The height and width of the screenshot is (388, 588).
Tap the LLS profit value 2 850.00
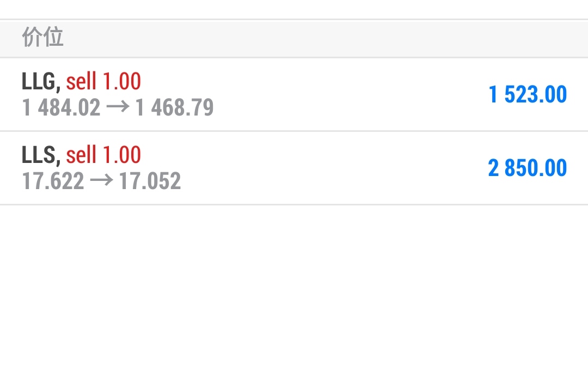(x=527, y=168)
